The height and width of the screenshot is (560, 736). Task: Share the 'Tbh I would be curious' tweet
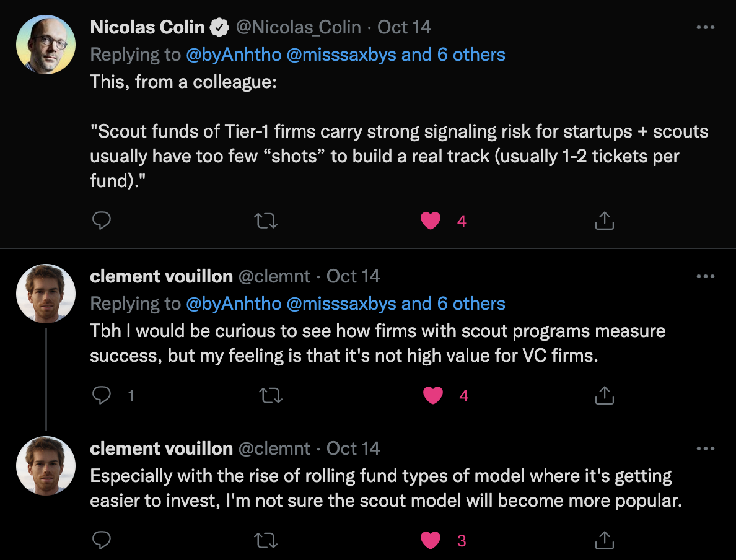pos(604,395)
